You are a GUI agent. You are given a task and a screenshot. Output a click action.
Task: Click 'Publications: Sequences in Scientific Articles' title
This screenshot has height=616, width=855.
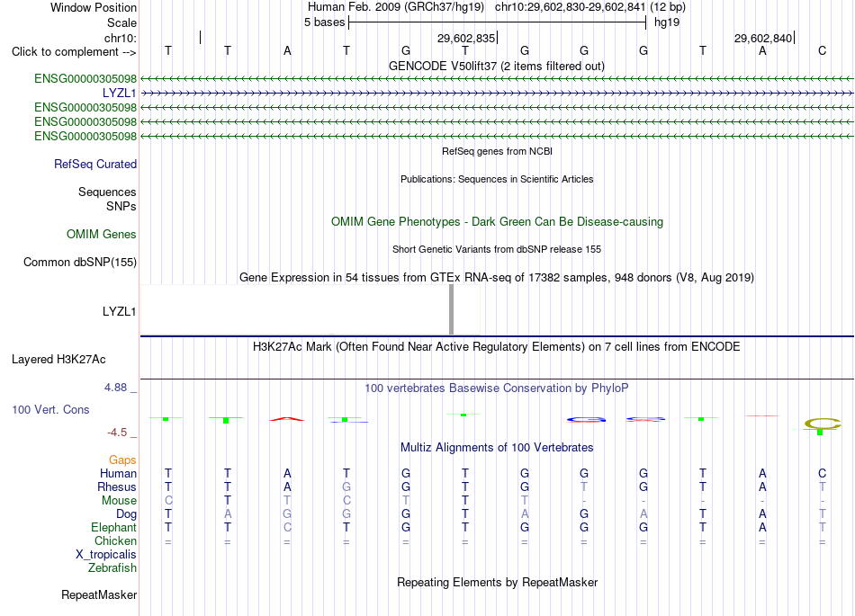[497, 179]
